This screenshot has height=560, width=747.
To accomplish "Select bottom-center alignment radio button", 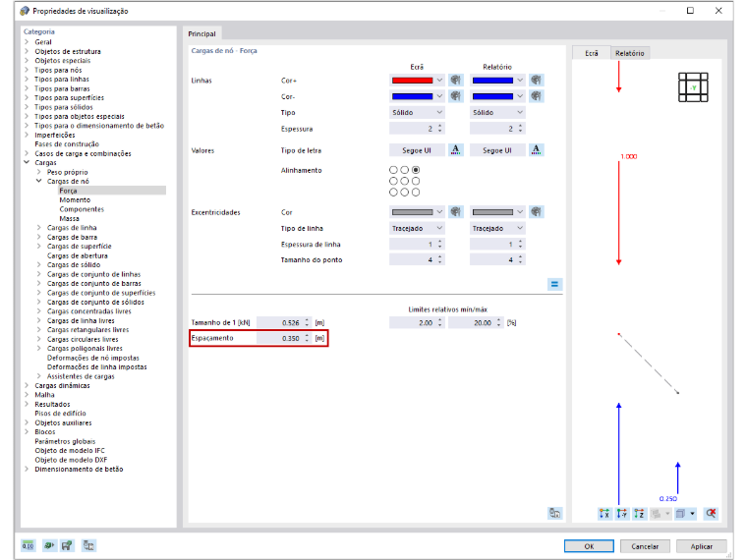I will point(405,193).
